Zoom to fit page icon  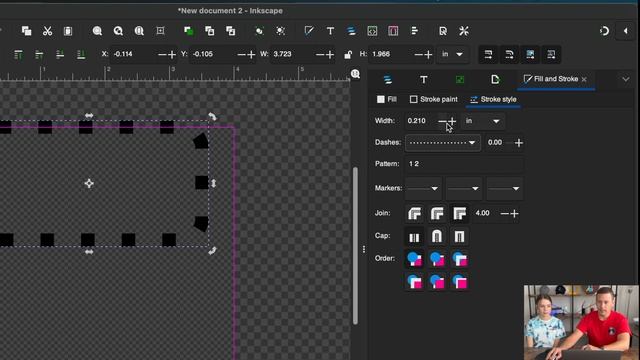(139, 31)
